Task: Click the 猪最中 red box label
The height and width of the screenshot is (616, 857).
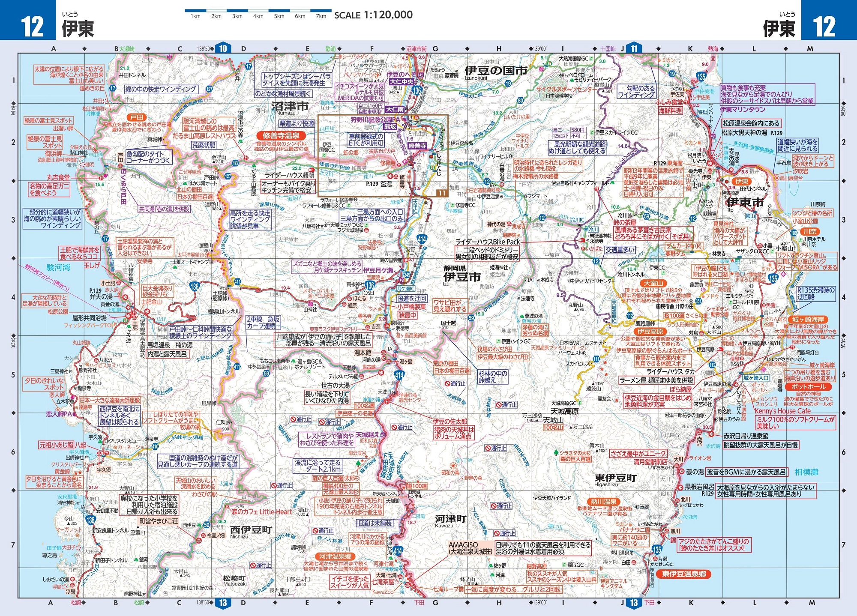Action: 407,315
